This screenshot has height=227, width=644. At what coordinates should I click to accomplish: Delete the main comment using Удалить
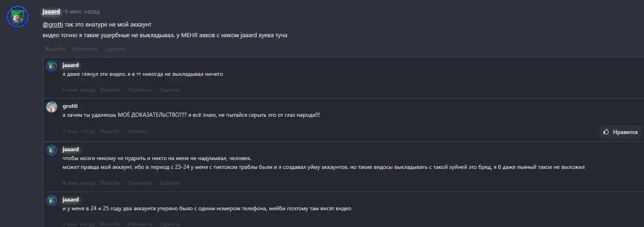coord(115,49)
